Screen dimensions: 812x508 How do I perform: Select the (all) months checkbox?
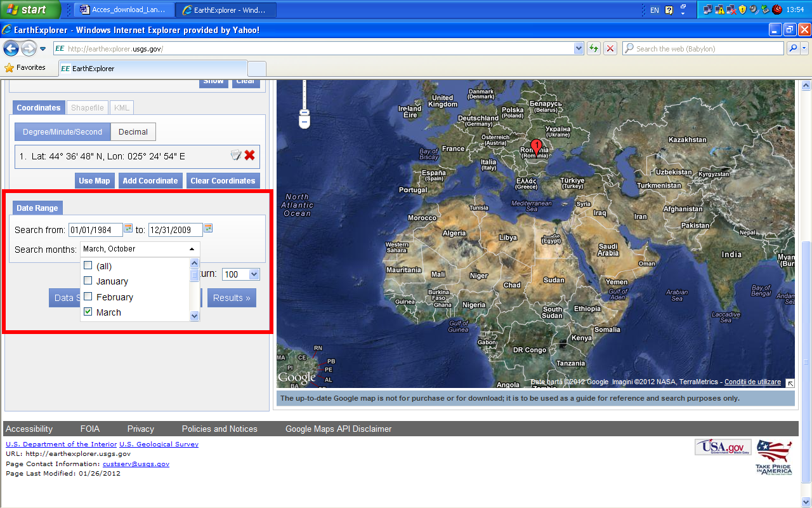88,265
